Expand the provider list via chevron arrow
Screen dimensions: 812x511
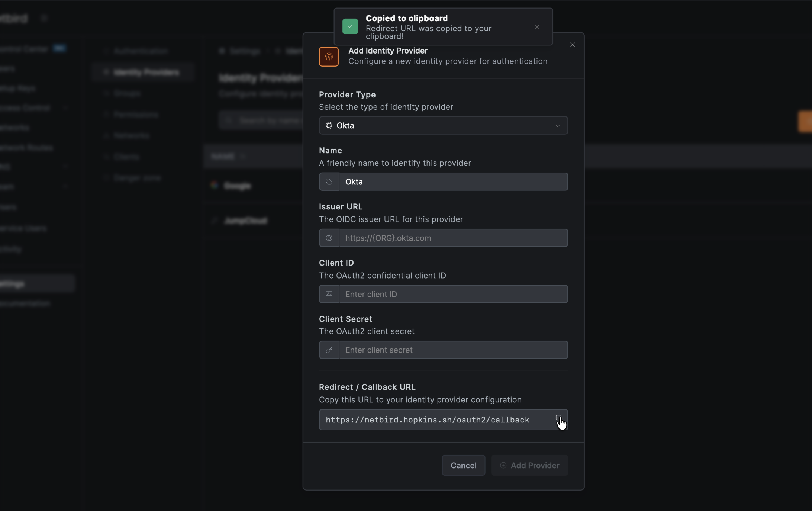click(557, 126)
